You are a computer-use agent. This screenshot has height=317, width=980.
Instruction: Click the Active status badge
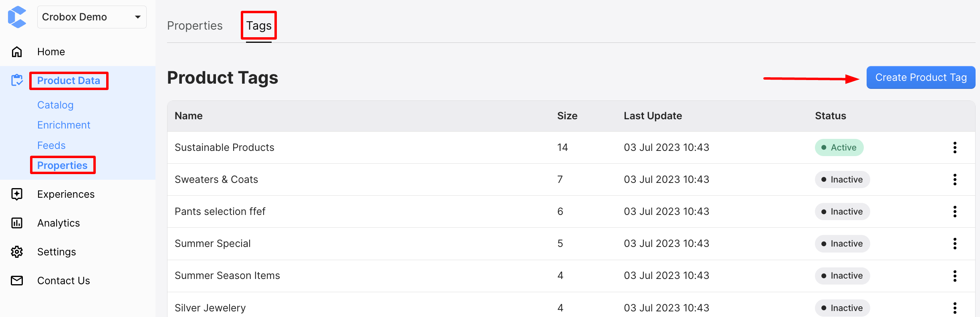pos(839,148)
